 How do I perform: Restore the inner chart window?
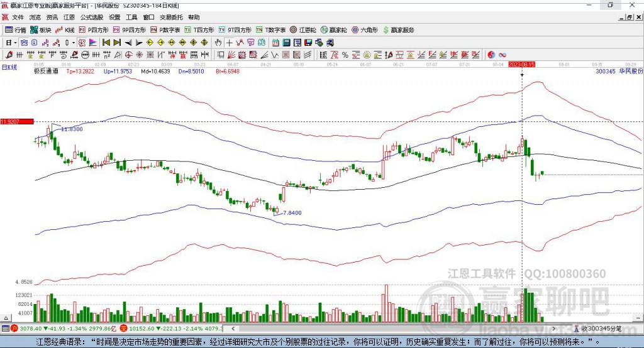click(630, 17)
